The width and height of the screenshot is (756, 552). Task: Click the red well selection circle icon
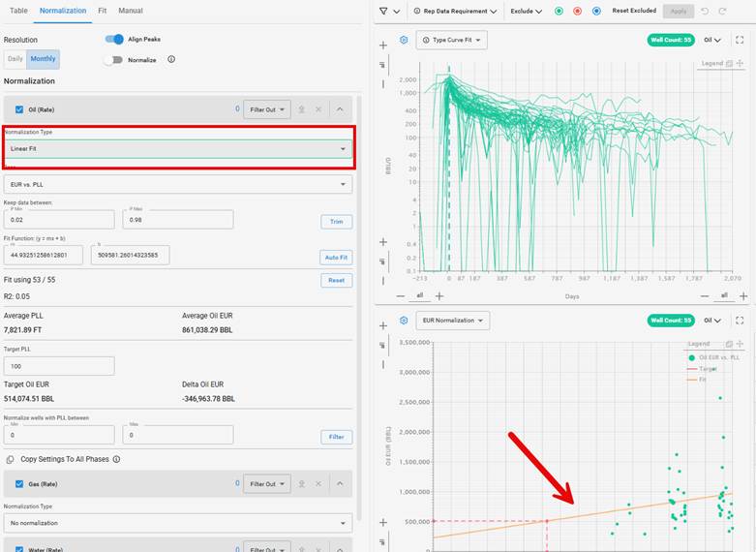577,12
